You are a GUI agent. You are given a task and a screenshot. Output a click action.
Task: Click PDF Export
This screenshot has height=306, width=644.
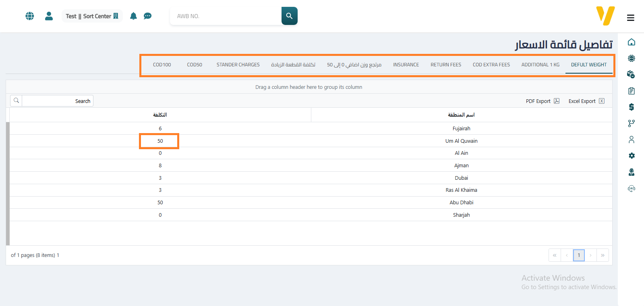click(x=543, y=101)
